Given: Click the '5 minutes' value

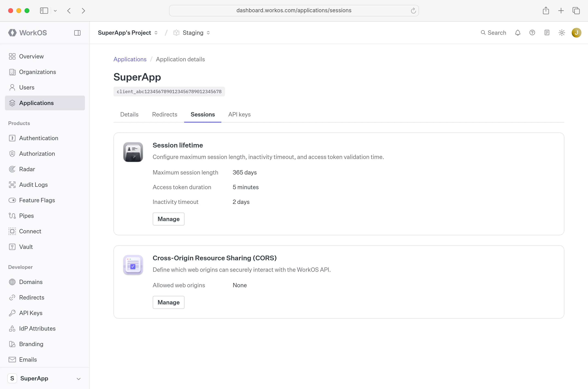Looking at the screenshot, I should 246,187.
